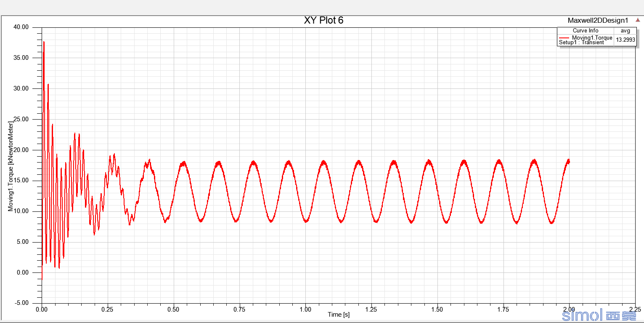Click the 13.2993 average value
Viewport: 644px width, 323px height.
[625, 40]
